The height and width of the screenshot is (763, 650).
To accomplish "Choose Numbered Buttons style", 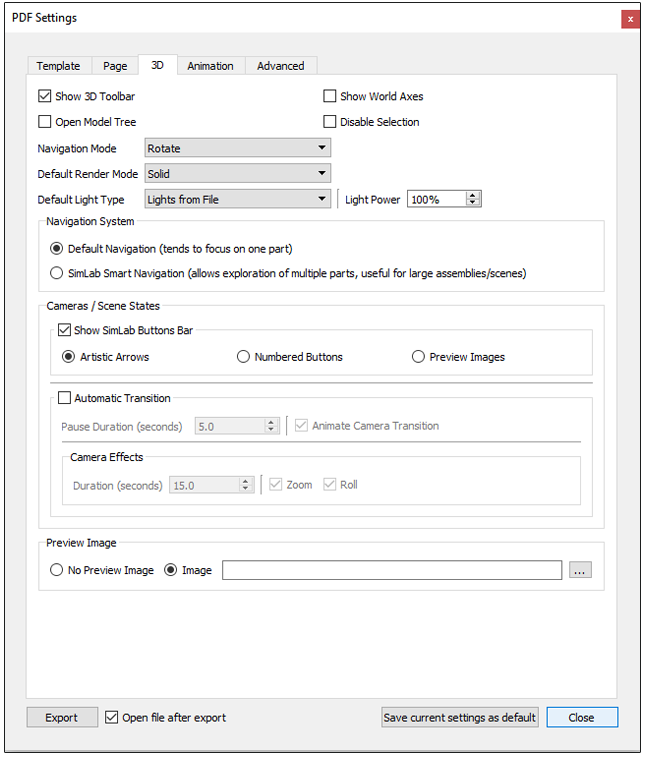I will [x=244, y=357].
